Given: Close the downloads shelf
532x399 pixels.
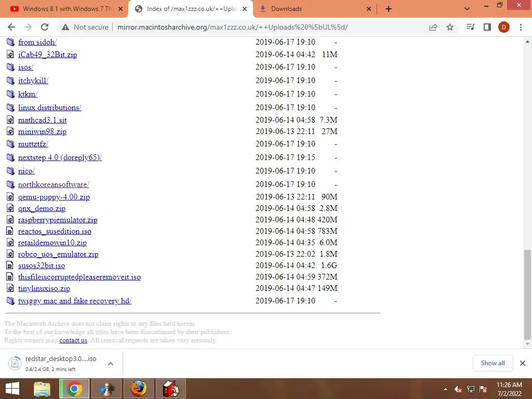Looking at the screenshot, I should click(523, 363).
